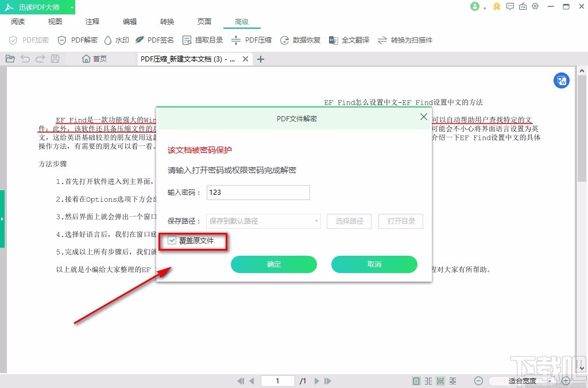Image resolution: width=588 pixels, height=388 pixels.
Task: Toggle the continuous two-page view mode
Action: coord(453,381)
